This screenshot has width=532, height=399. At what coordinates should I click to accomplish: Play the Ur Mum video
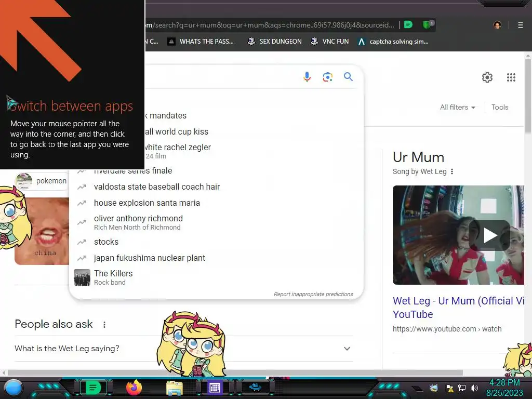pos(489,235)
